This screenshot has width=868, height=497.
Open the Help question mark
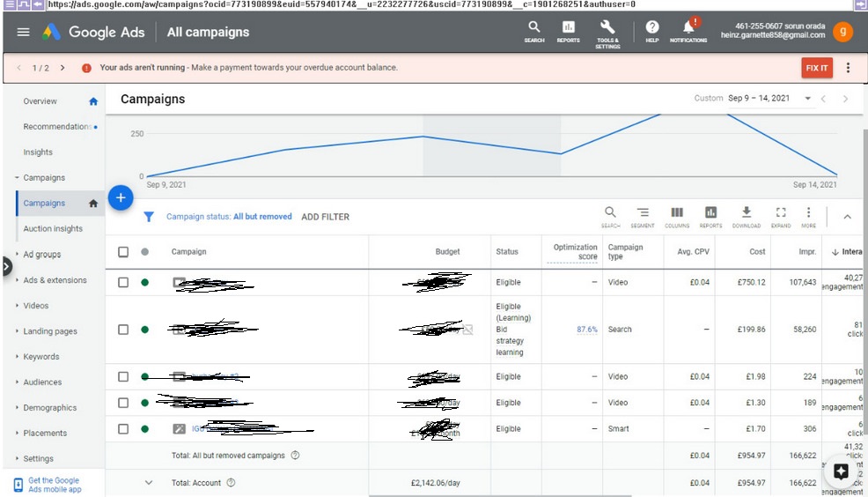tap(652, 32)
